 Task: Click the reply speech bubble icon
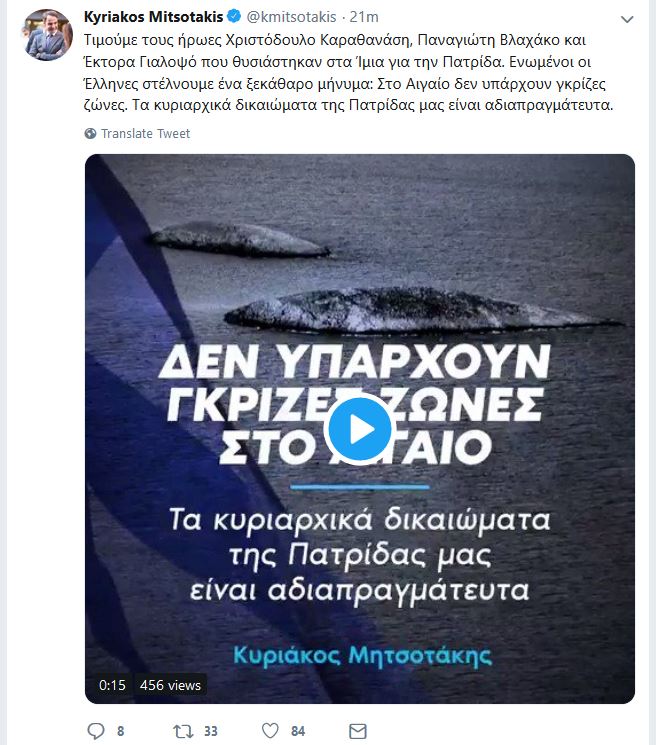(x=96, y=731)
